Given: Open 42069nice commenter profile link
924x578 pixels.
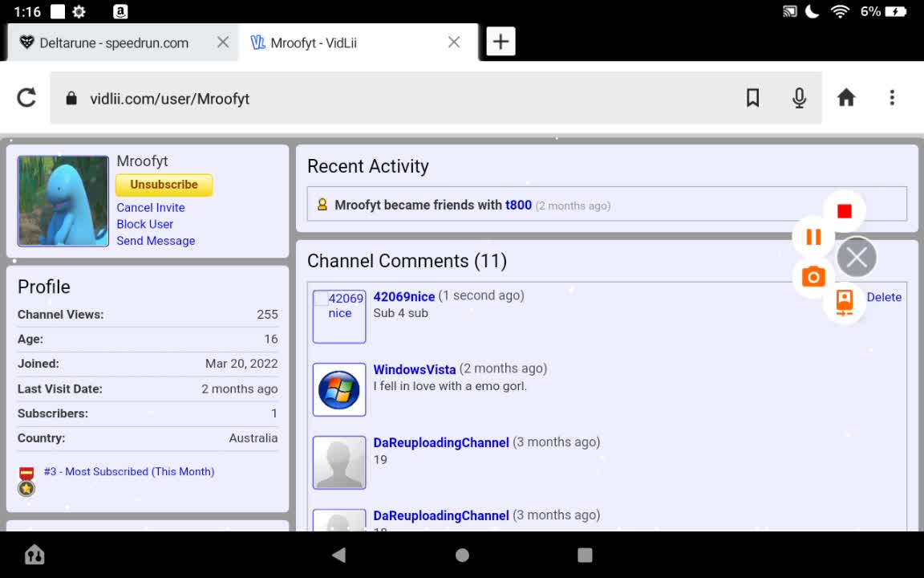Looking at the screenshot, I should click(x=403, y=297).
